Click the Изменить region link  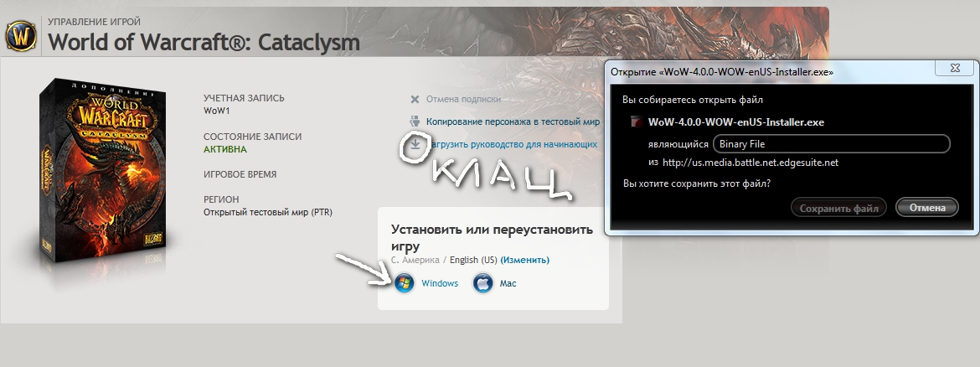525,260
